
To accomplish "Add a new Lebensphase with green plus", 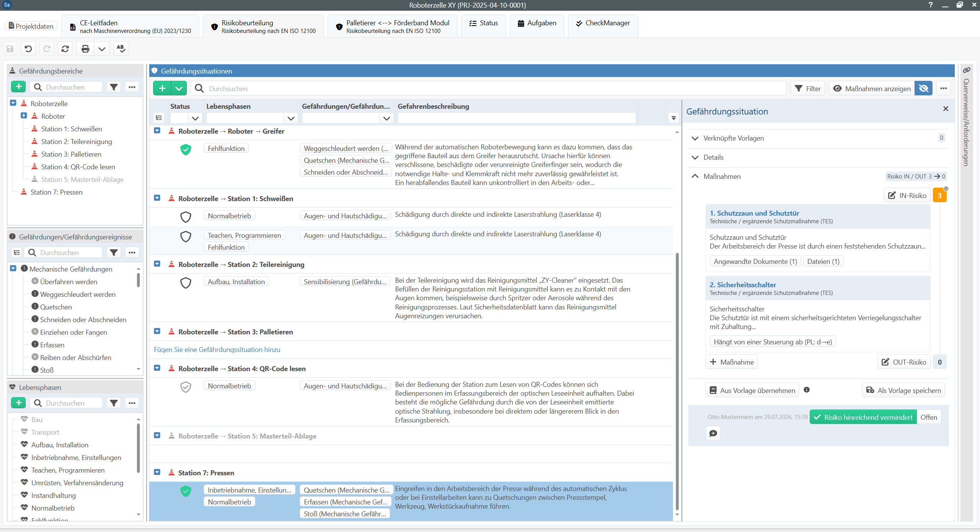I will [x=18, y=403].
